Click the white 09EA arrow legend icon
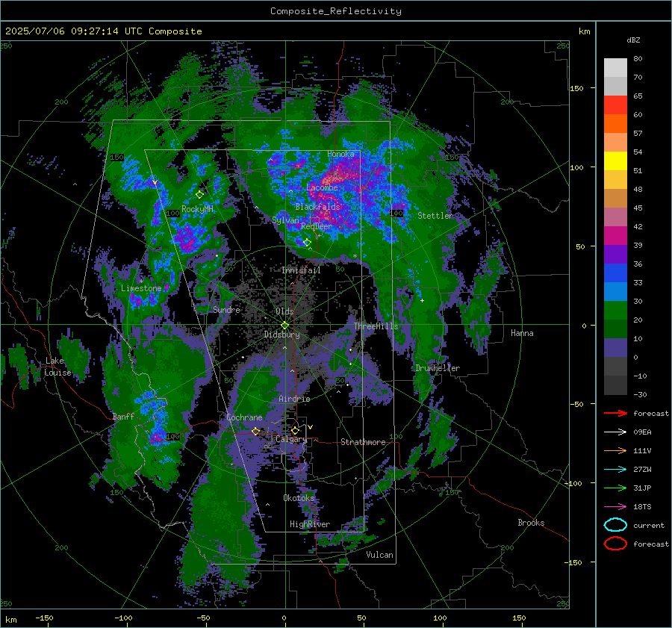The height and width of the screenshot is (628, 672). [615, 432]
